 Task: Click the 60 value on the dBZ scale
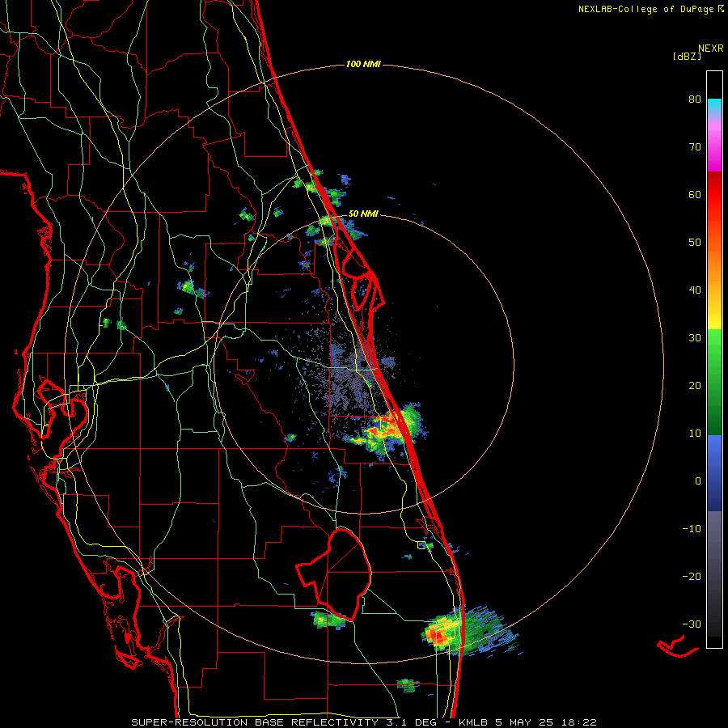[x=695, y=195]
